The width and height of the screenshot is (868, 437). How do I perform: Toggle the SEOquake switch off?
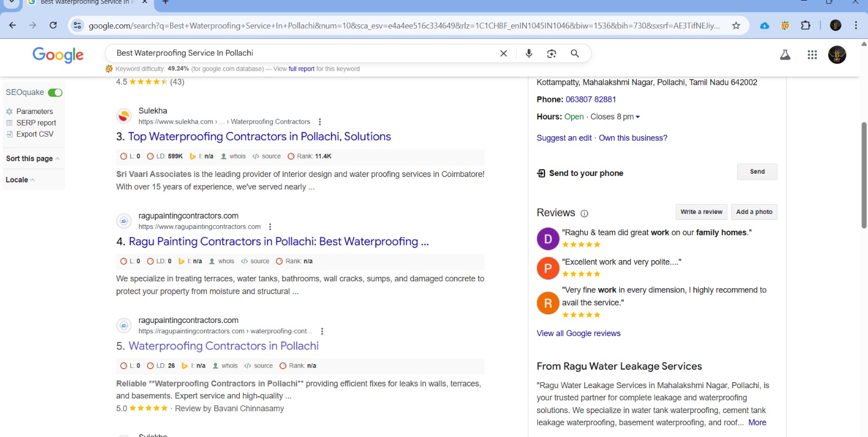(55, 92)
